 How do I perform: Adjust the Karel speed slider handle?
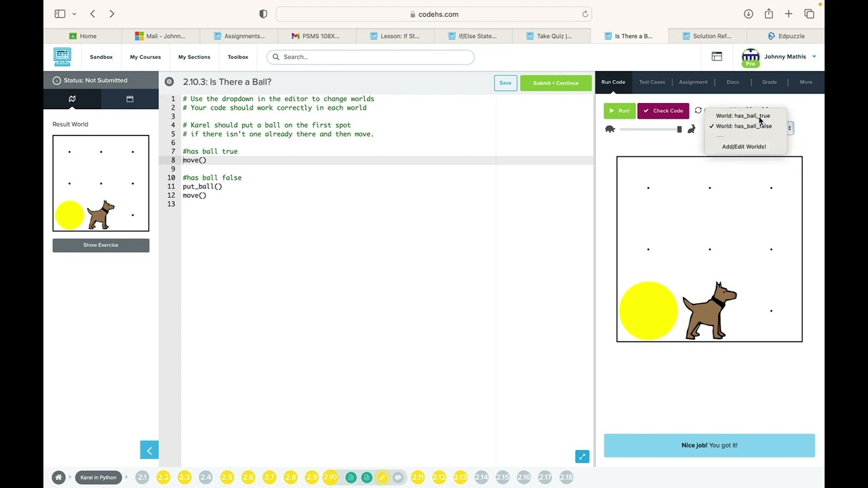[x=679, y=129]
